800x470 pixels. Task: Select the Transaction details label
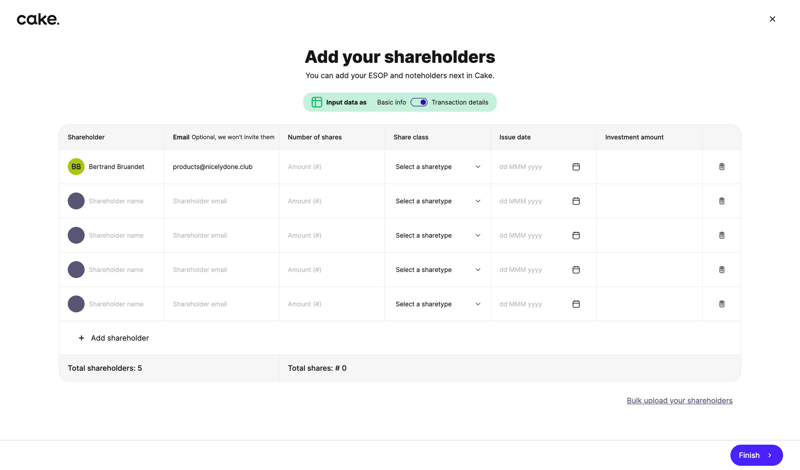coord(460,102)
